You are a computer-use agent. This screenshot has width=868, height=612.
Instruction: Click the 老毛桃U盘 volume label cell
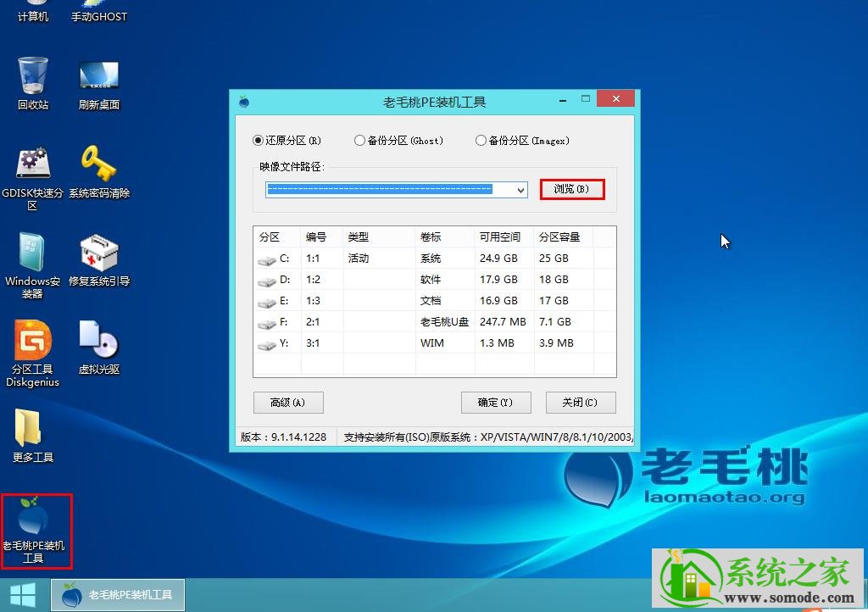click(444, 321)
